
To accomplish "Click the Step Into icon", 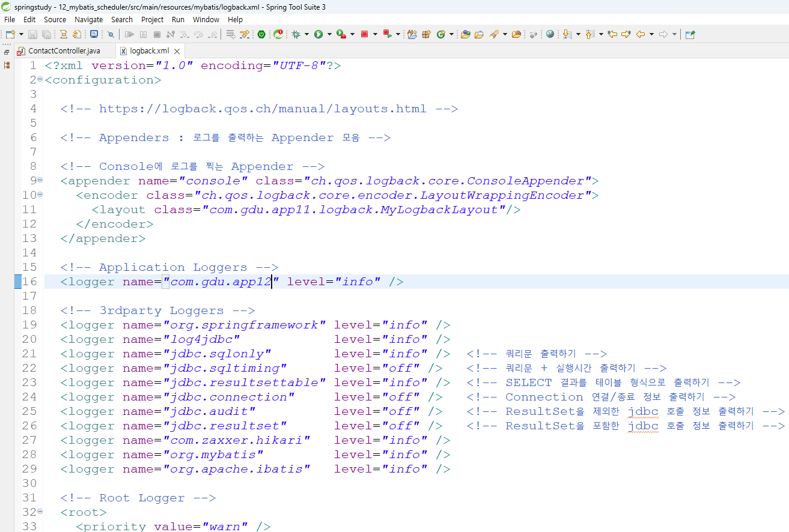I will (184, 34).
